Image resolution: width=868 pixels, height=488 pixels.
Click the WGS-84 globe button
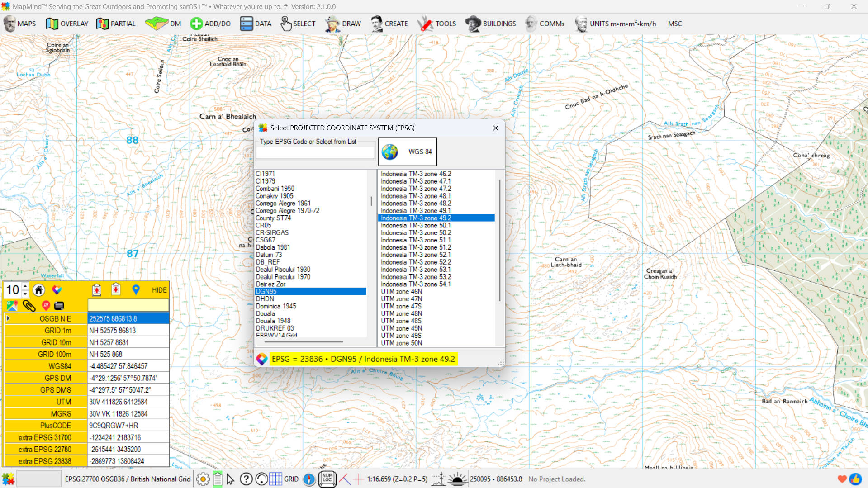coord(408,152)
